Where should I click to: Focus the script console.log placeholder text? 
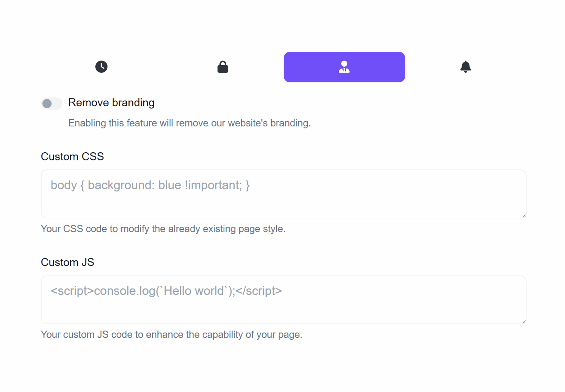(x=166, y=291)
